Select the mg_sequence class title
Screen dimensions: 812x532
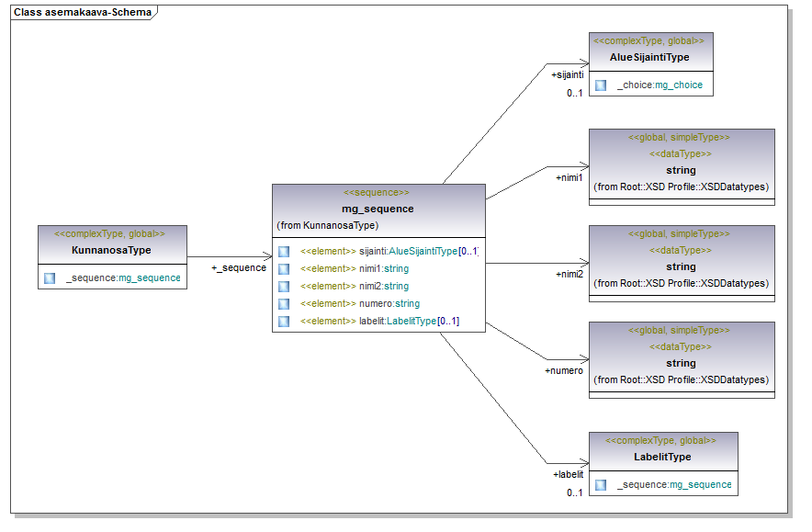pos(378,209)
